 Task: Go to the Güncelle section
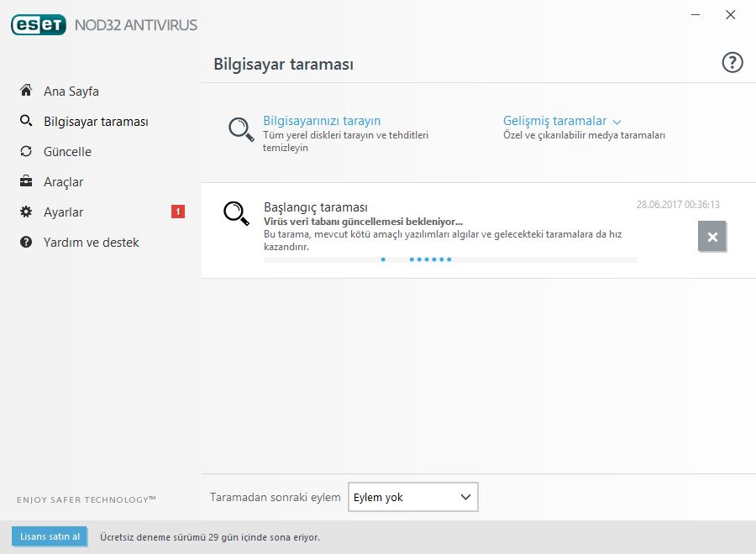(x=67, y=152)
